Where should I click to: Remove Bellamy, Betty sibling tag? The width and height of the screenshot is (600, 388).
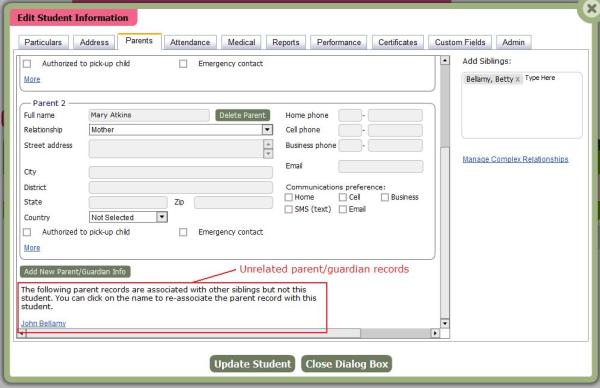click(517, 79)
